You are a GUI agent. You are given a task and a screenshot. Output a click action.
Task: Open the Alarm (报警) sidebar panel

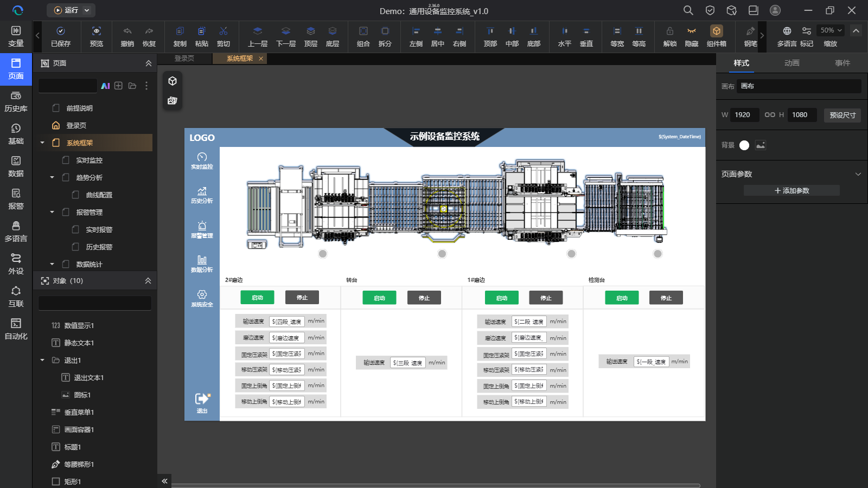point(16,199)
